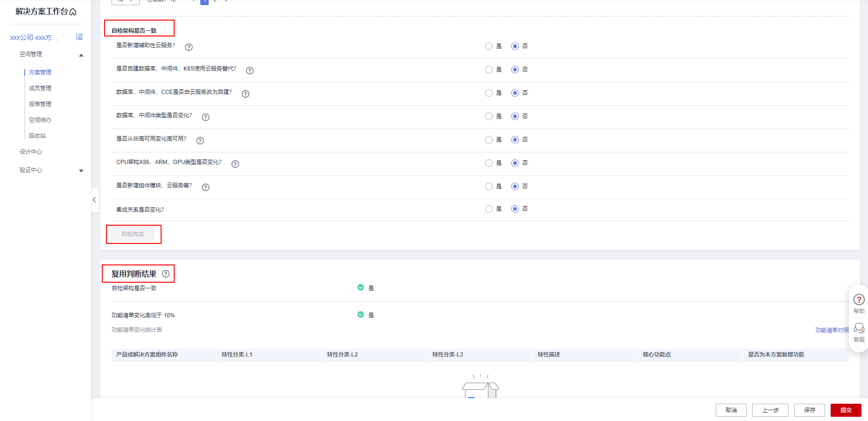Screen dimensions: 868x421
Task: Expand the 验证中心 section arrow
Action: (x=81, y=171)
